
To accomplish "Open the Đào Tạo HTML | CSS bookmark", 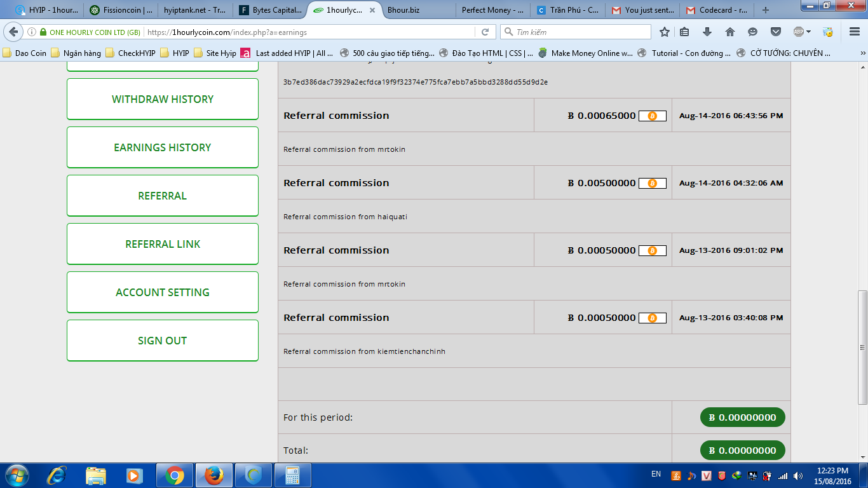I will pyautogui.click(x=486, y=53).
